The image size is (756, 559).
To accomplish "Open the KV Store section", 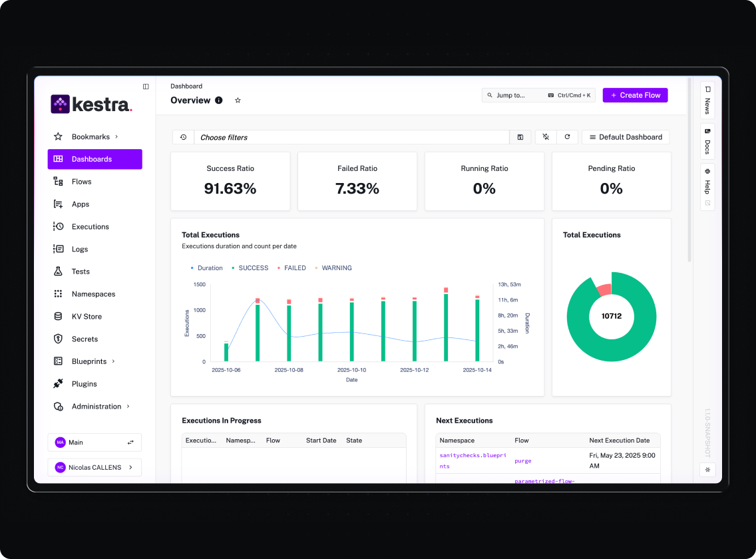I will [87, 317].
